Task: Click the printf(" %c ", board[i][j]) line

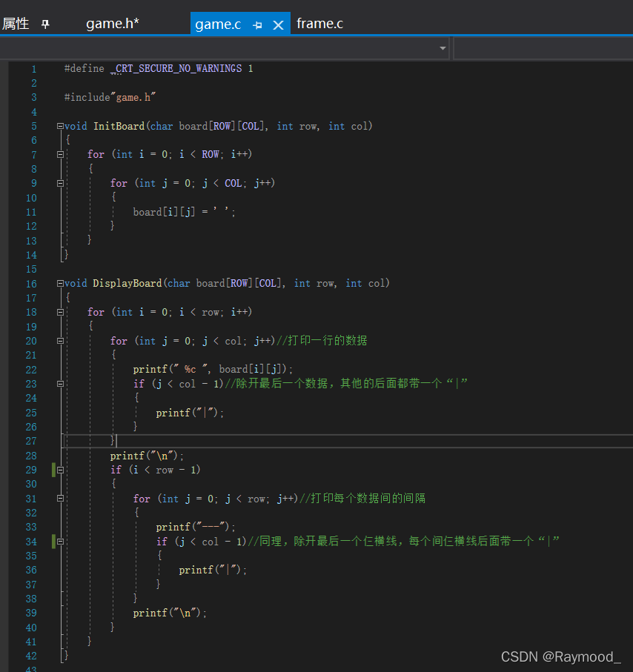Action: pyautogui.click(x=213, y=369)
